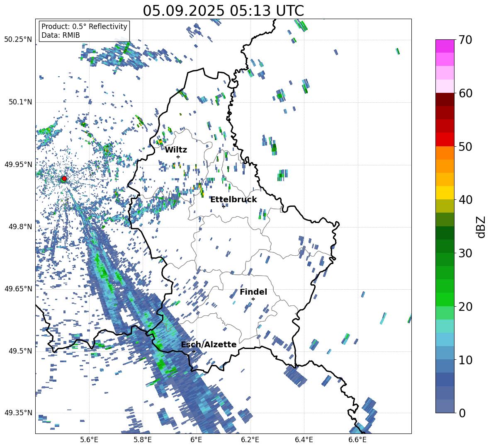Click the bright red colorbar segment above 50

coord(445,140)
